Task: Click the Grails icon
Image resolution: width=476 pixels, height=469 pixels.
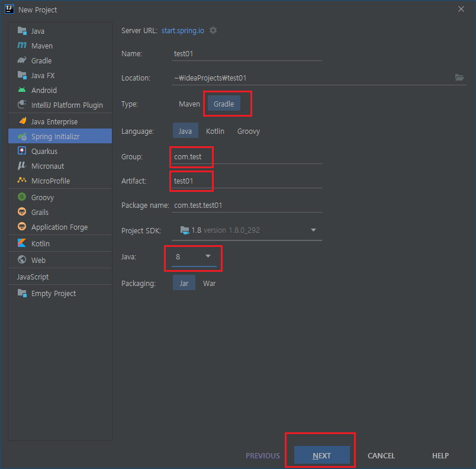Action: coord(22,212)
